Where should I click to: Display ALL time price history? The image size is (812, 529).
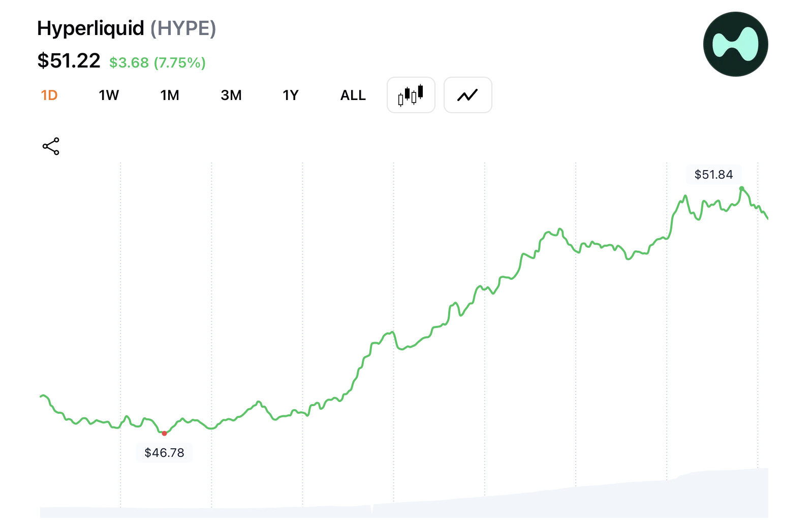tap(353, 95)
